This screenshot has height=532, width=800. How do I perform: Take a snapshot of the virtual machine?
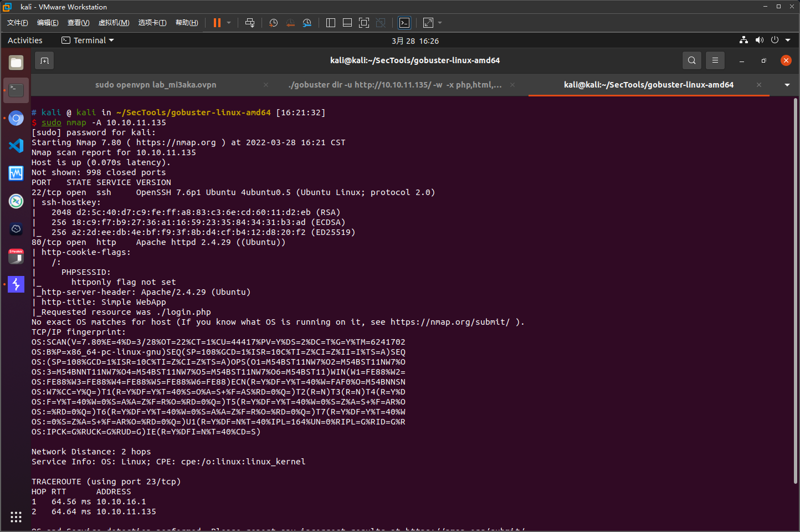coord(273,23)
